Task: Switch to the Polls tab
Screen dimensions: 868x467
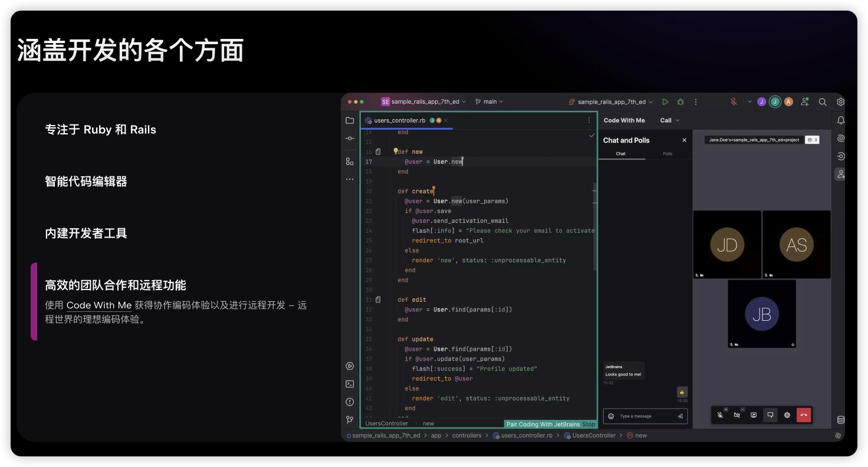Action: 668,154
